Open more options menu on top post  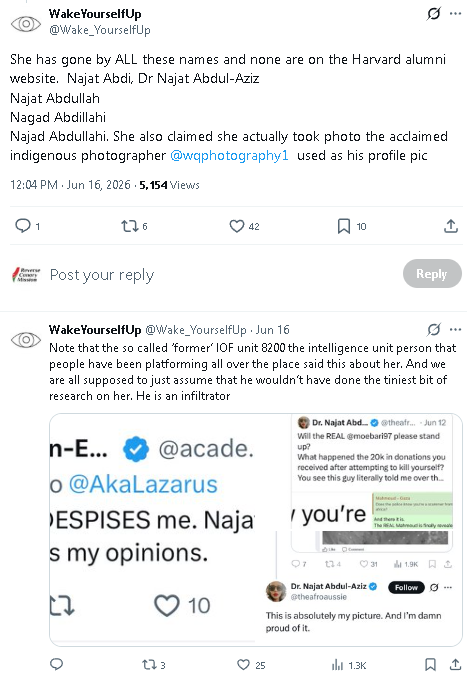(x=455, y=14)
